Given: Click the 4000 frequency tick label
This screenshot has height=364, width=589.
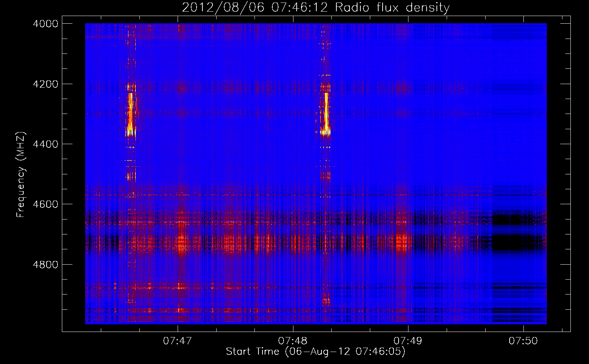Looking at the screenshot, I should pyautogui.click(x=46, y=24).
